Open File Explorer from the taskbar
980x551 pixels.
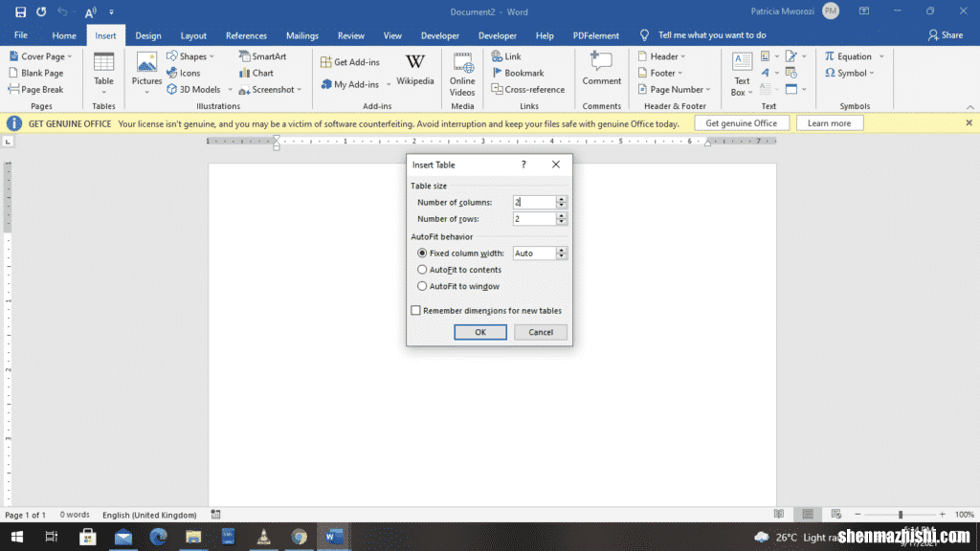(x=193, y=537)
